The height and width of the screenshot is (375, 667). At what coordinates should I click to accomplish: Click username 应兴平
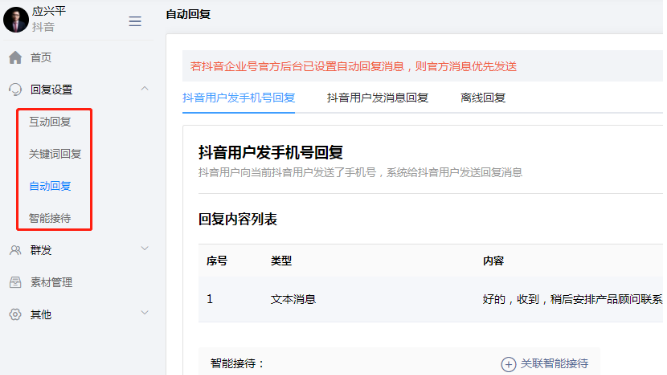(49, 11)
